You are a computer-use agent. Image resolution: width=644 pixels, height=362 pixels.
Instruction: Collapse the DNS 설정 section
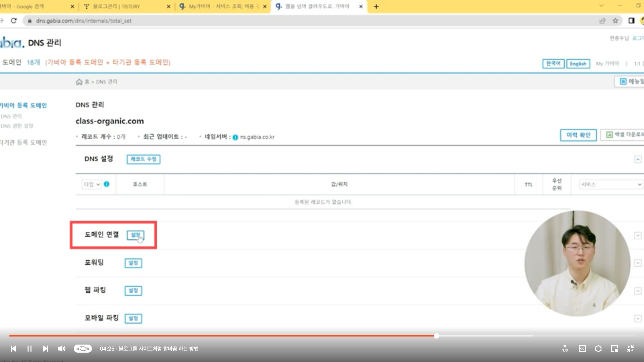(x=638, y=159)
